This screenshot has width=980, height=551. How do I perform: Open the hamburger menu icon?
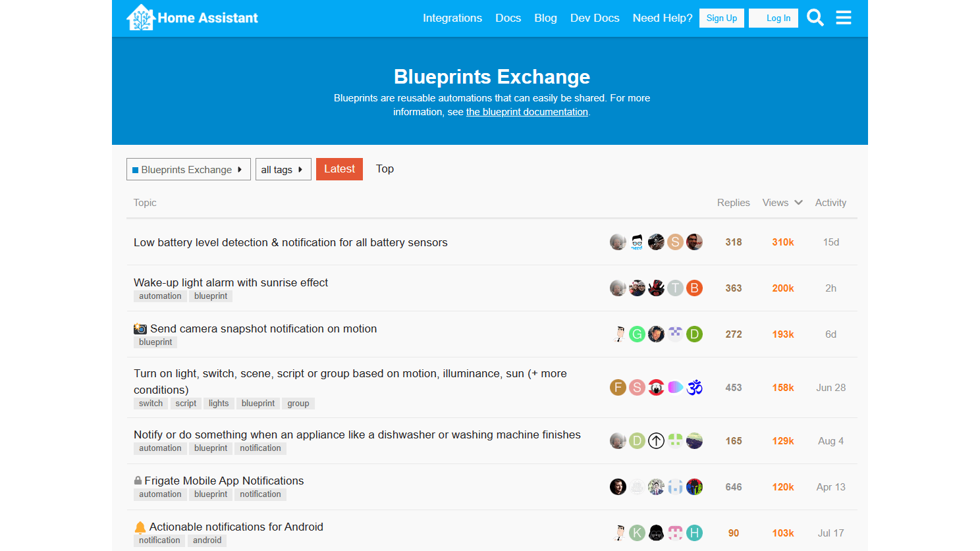tap(844, 18)
